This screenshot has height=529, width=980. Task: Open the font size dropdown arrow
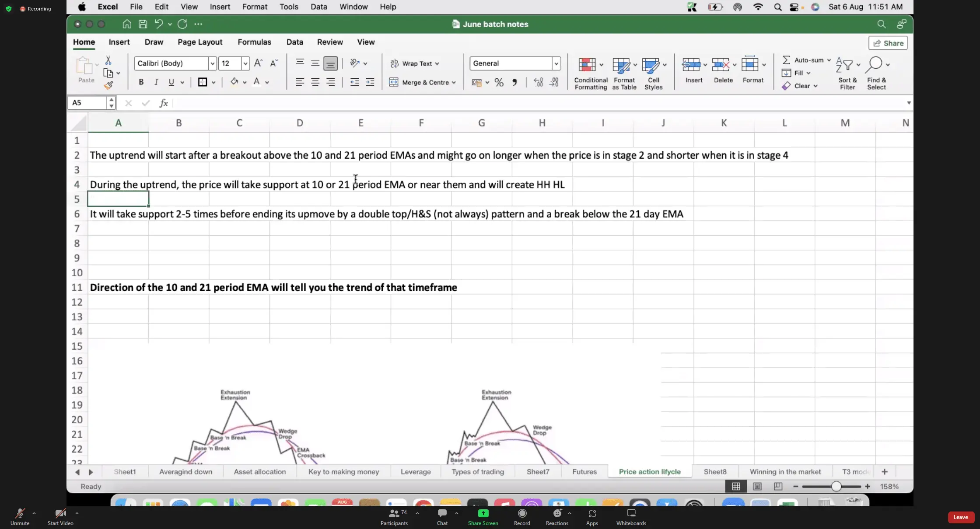(x=245, y=63)
